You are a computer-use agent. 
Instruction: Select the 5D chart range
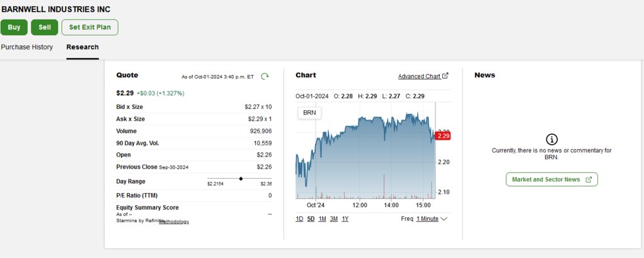pyautogui.click(x=311, y=219)
